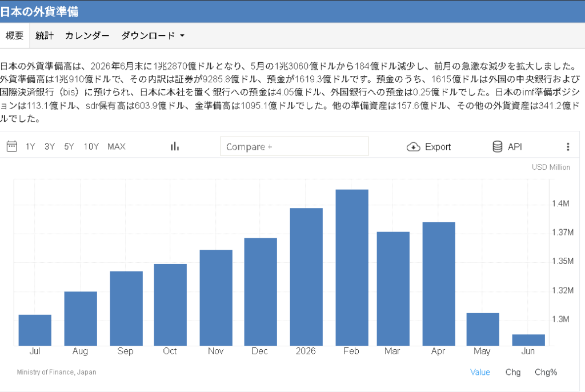
Task: Click the Jun x-axis label
Action: (528, 351)
